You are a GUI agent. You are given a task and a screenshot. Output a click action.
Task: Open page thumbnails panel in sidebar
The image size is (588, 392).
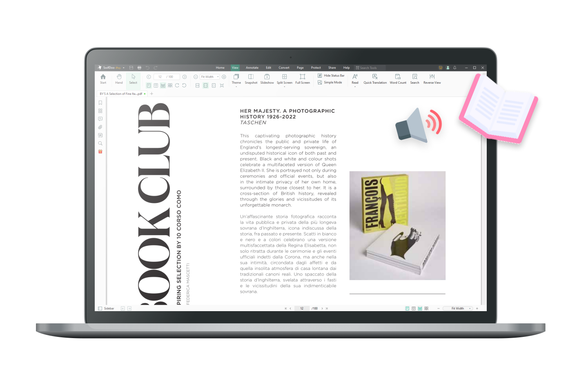pos(100,111)
